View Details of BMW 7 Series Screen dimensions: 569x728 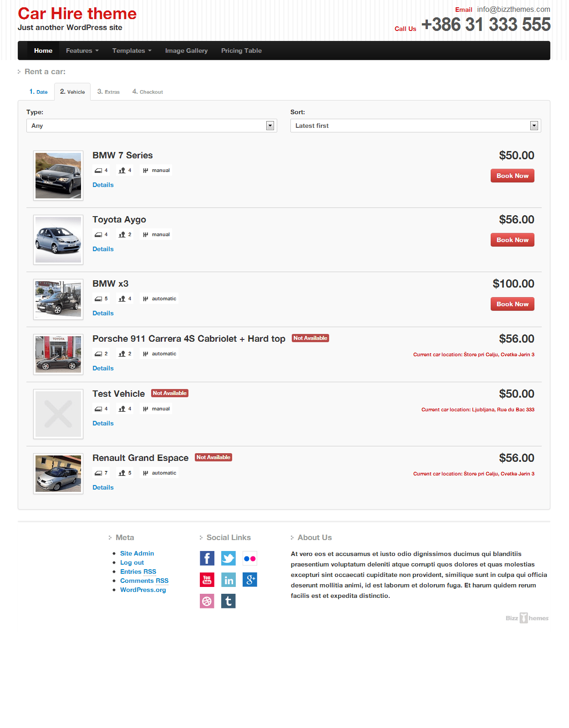coord(103,185)
